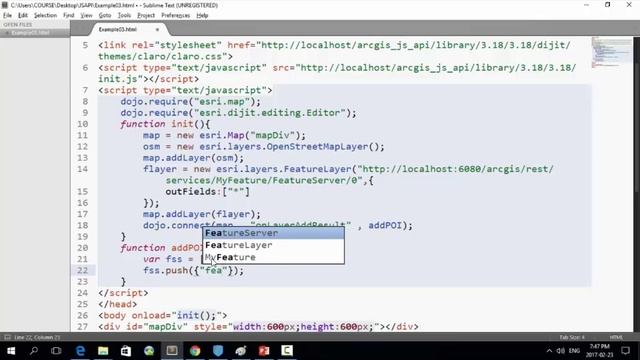The width and height of the screenshot is (640, 360).
Task: Click "esri.dijit.editing.Editor" on line 9
Action: coord(270,113)
